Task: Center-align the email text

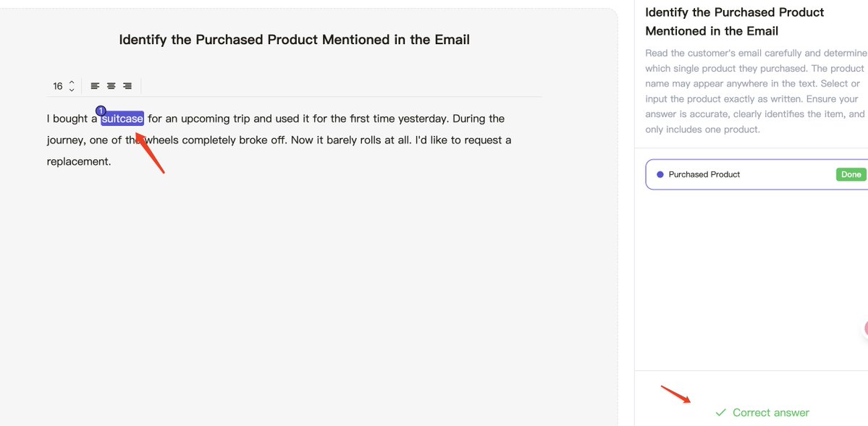Action: point(111,86)
